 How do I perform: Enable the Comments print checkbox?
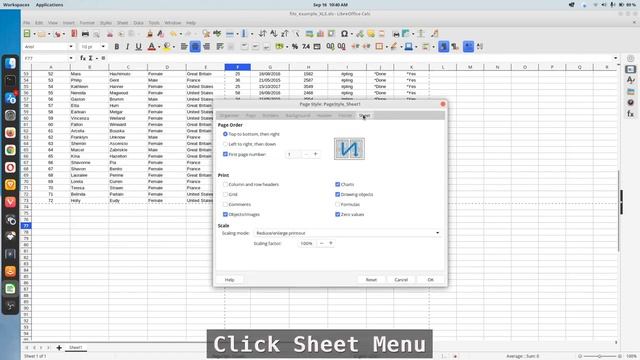pyautogui.click(x=225, y=204)
